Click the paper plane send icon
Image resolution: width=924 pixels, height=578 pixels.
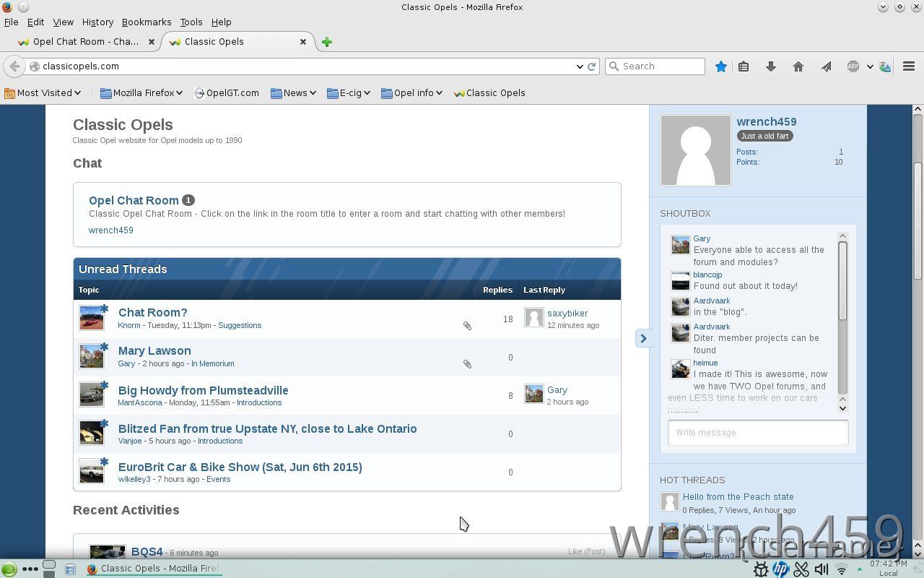pos(826,66)
